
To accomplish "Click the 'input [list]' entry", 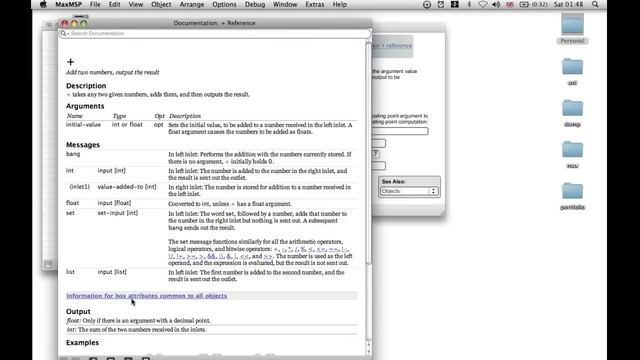I will coord(112,272).
